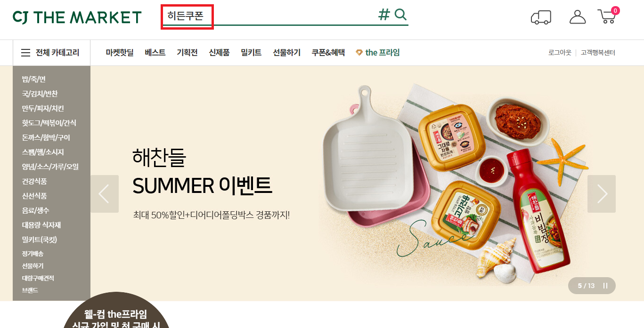Go to the 밀키트 menu item
This screenshot has height=328, width=644.
tap(251, 53)
